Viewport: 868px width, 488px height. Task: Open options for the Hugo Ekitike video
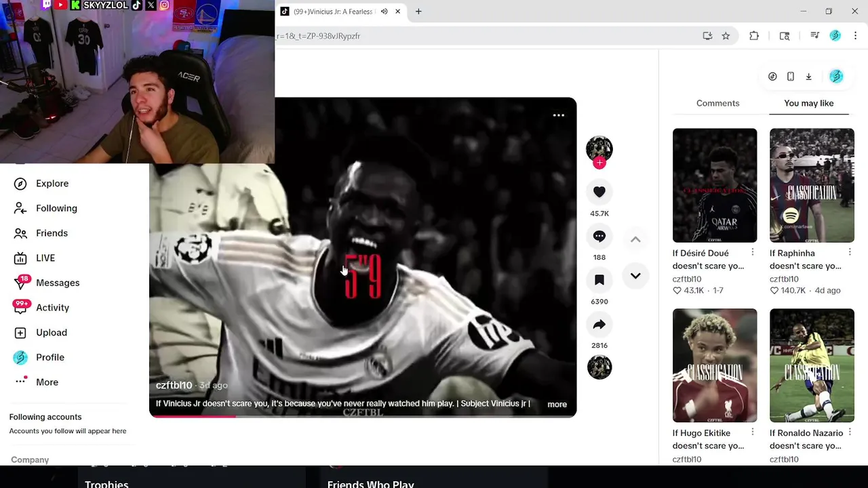click(753, 432)
